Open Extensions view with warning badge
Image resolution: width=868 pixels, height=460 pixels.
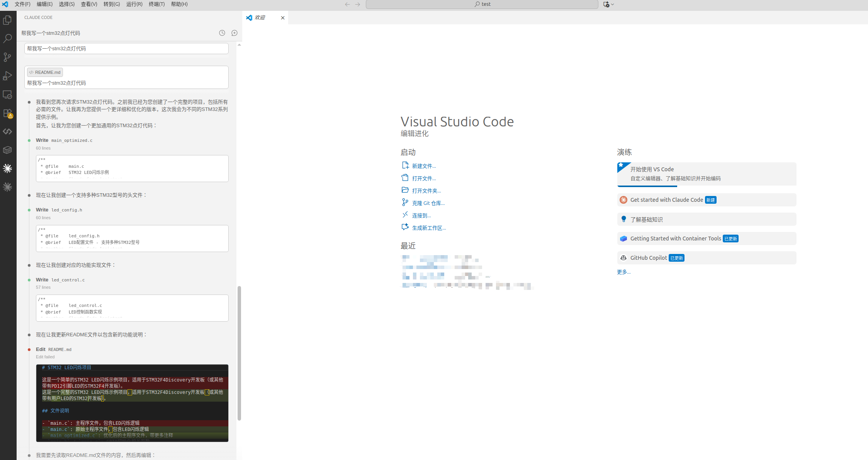7,113
